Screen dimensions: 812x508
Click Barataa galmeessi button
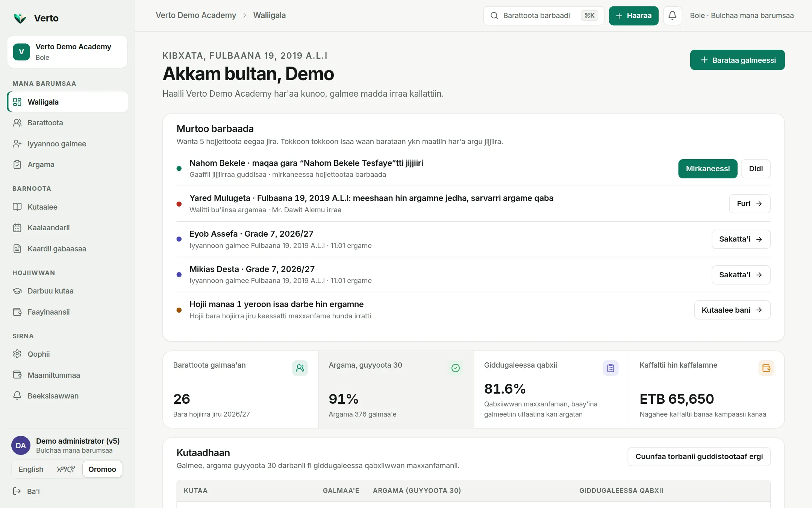coord(737,60)
